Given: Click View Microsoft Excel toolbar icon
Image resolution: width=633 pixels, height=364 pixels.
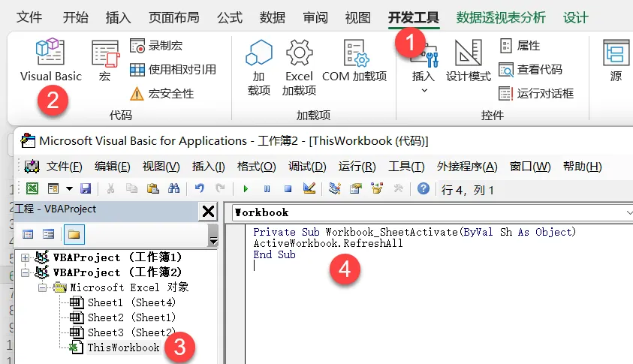Looking at the screenshot, I should 32,188.
